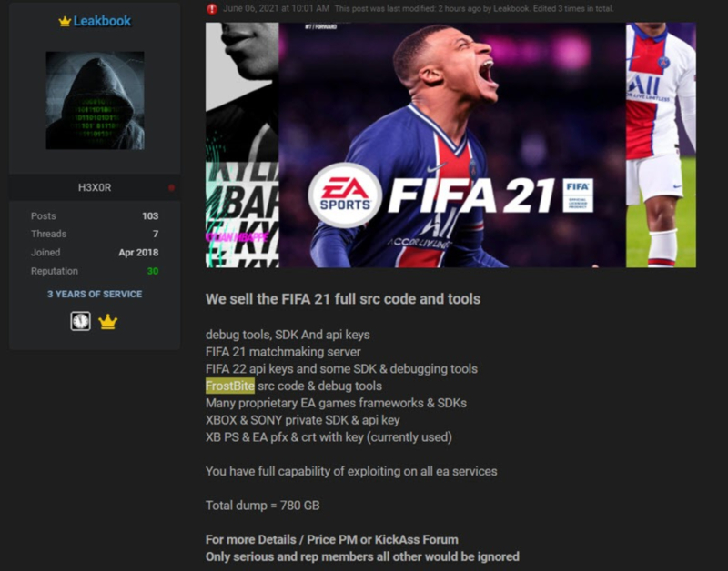The image size is (728, 571).
Task: Click the EA Sports logo in banner
Action: tap(345, 195)
